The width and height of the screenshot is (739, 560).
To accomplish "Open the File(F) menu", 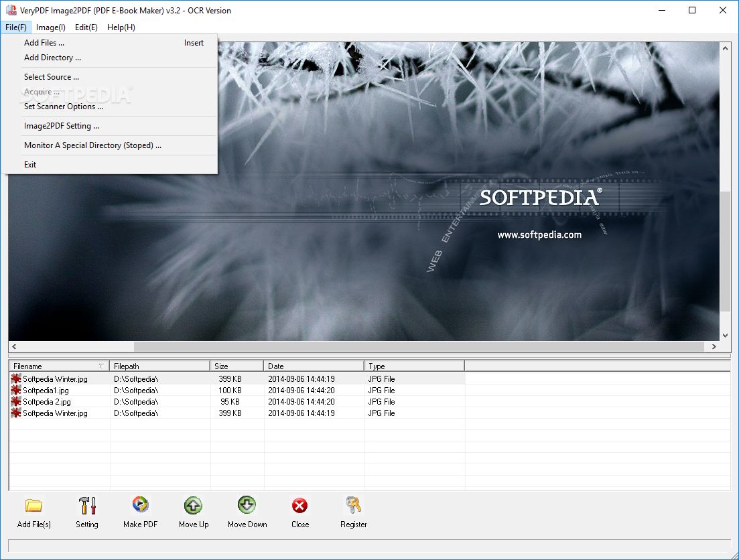I will point(16,27).
